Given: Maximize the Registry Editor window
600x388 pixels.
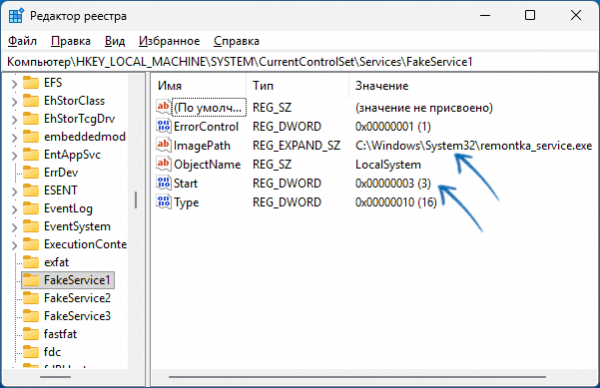Looking at the screenshot, I should pyautogui.click(x=530, y=15).
